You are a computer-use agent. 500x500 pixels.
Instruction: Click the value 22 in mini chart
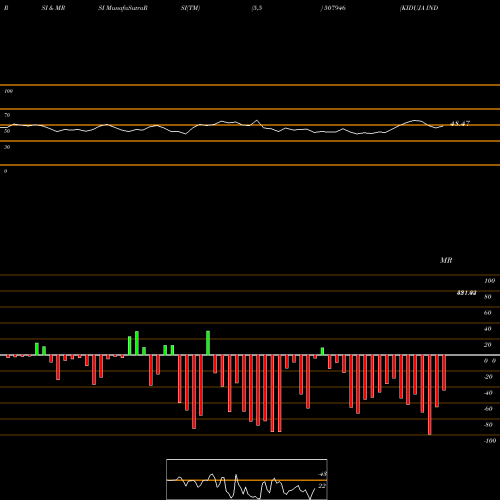(322, 486)
